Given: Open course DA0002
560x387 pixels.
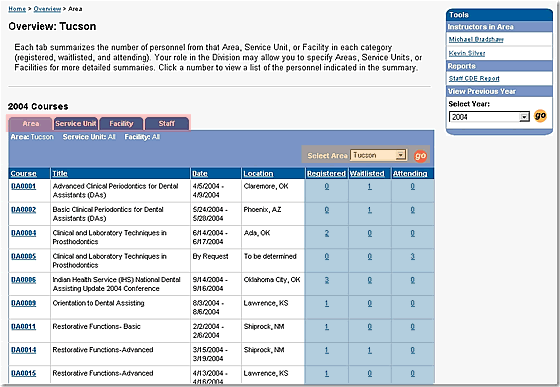Looking at the screenshot, I should (24, 210).
